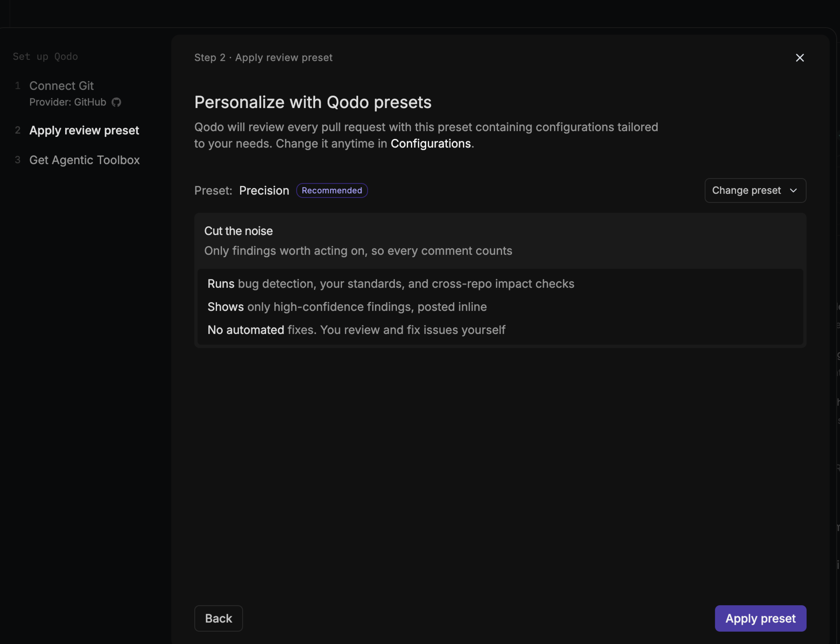This screenshot has height=644, width=840.
Task: Click the 'Cut the noise' heading
Action: (238, 231)
